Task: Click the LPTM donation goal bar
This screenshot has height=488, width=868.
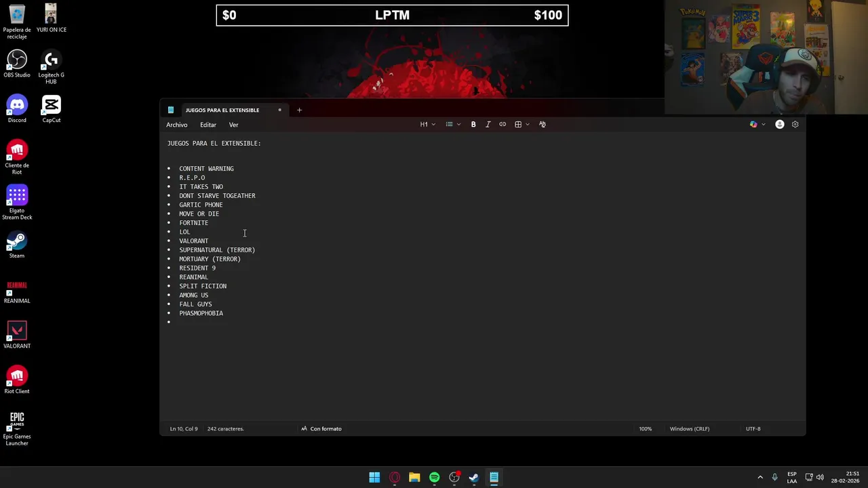Action: pos(393,15)
